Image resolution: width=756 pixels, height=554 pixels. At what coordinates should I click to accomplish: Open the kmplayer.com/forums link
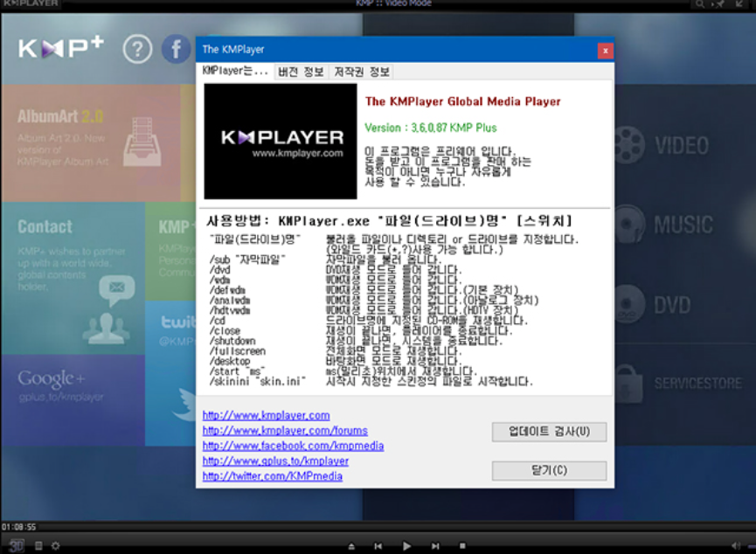tap(285, 431)
